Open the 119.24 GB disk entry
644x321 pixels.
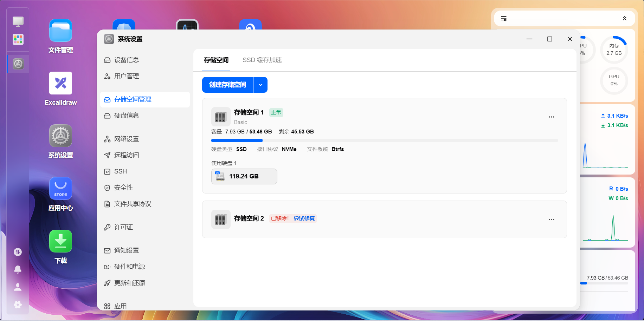click(244, 176)
